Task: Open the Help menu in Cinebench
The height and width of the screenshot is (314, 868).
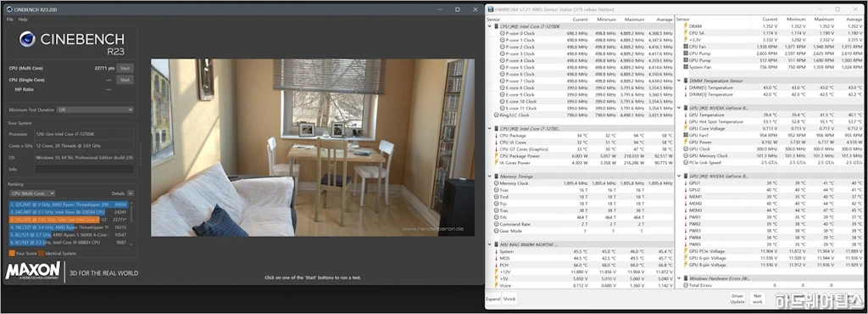Action: point(23,20)
